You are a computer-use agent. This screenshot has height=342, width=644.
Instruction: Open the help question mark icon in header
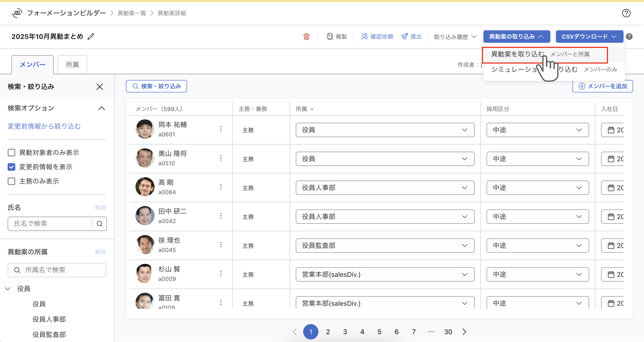click(626, 13)
